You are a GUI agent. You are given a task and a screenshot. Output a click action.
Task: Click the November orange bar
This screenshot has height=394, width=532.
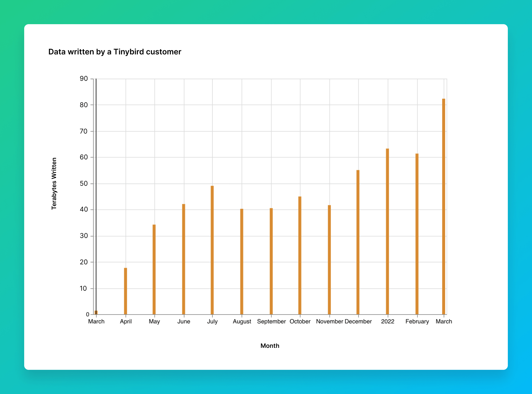point(329,260)
